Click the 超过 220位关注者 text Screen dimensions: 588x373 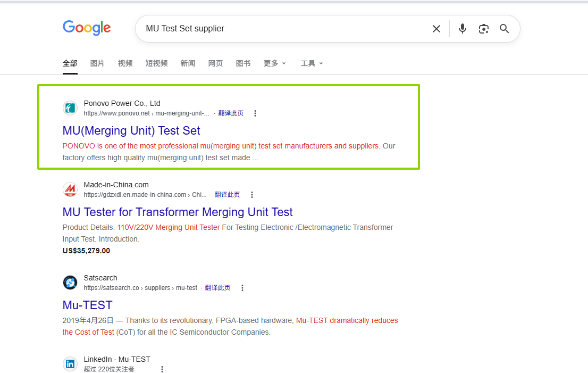tap(109, 369)
